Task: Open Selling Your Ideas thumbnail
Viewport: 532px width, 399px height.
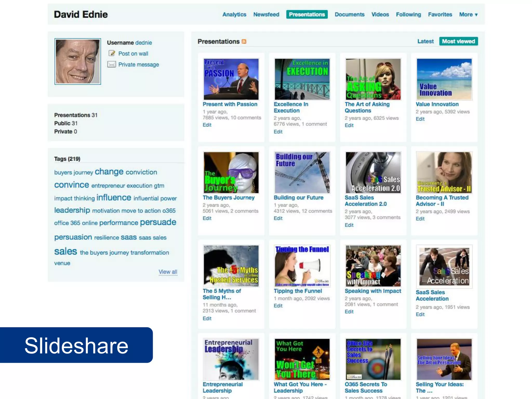Action: (x=444, y=359)
